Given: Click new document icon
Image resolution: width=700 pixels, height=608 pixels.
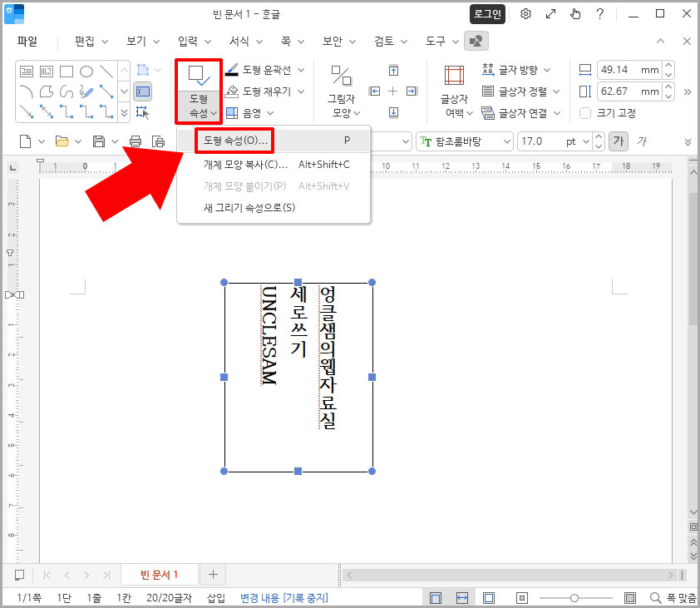Looking at the screenshot, I should click(x=26, y=141).
